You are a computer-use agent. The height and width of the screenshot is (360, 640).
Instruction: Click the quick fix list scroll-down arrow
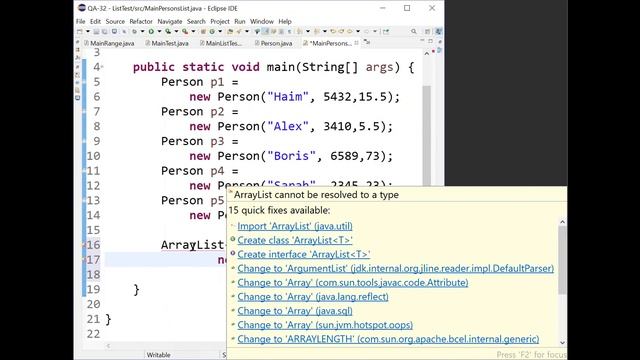pyautogui.click(x=562, y=342)
